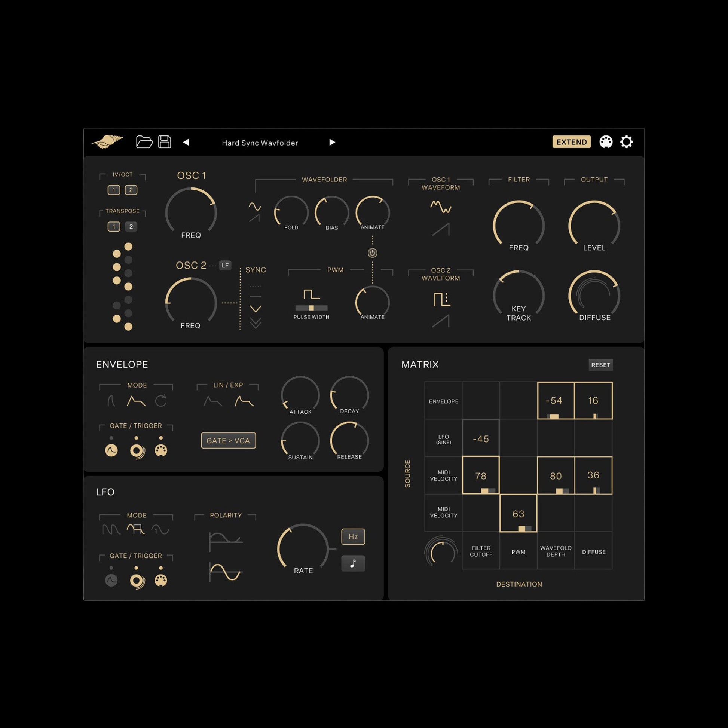The height and width of the screenshot is (728, 728).
Task: Click the save preset floppy disk icon
Action: coord(164,142)
